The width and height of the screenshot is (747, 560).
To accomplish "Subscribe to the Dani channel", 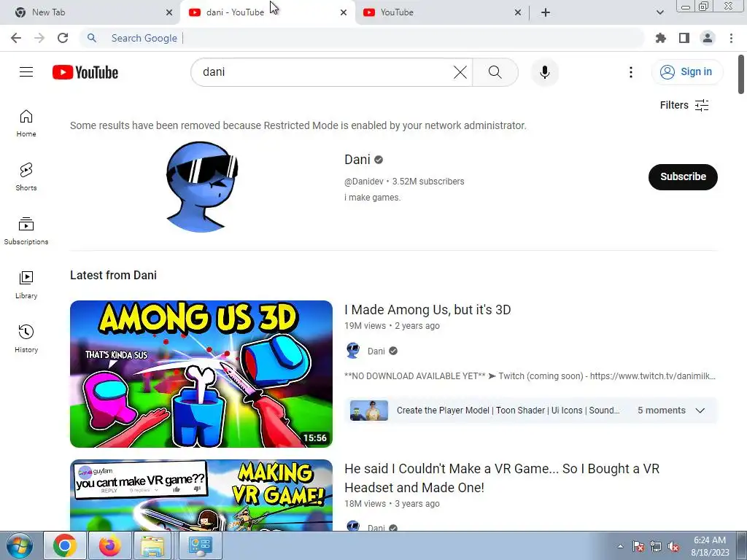I will pyautogui.click(x=683, y=176).
